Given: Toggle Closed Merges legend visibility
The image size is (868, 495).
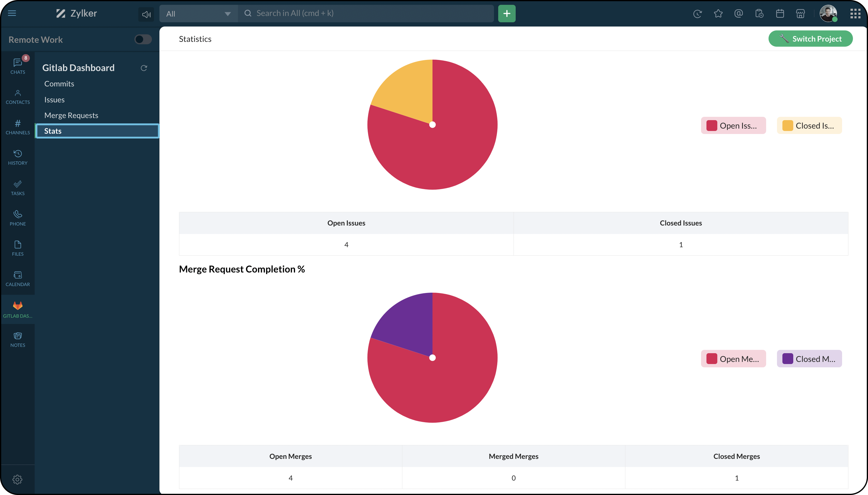Looking at the screenshot, I should (x=809, y=359).
